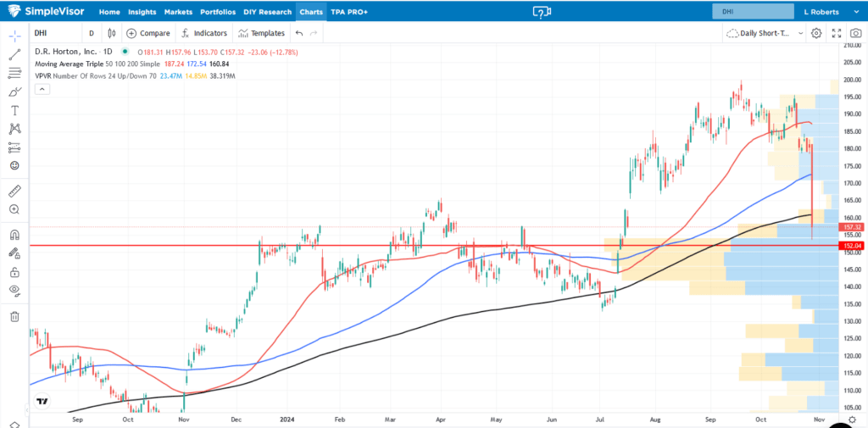Click the TradingView logo on chart
Screen dimensions: 868x428
(41, 402)
